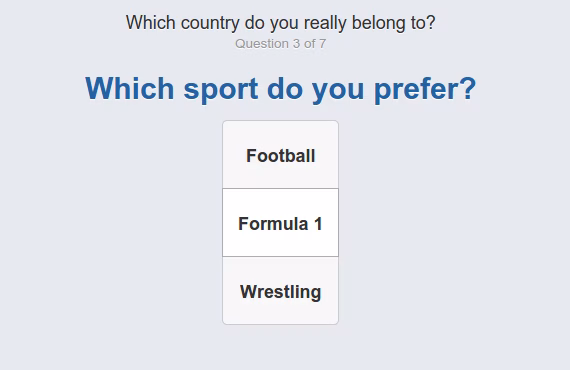Click the word 'Football' in the answer list
Viewport: 570px width, 370px height.
280,156
